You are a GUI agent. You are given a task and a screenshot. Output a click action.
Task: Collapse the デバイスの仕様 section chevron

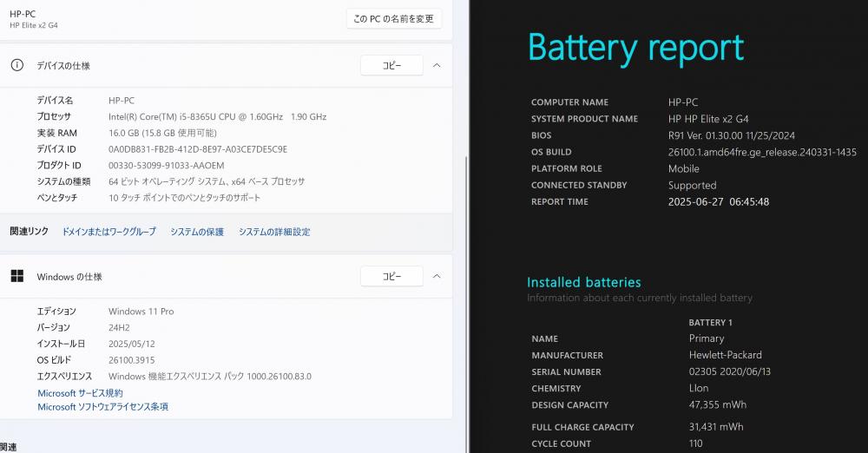[437, 65]
